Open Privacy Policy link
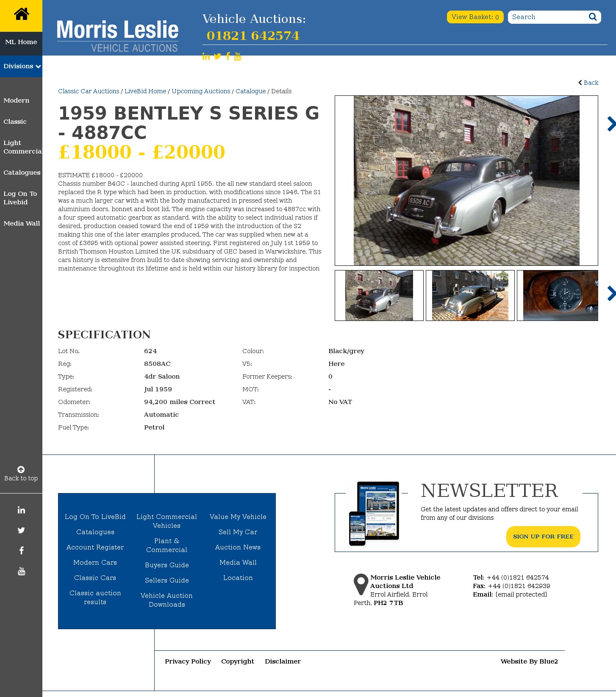This screenshot has height=697, width=616. tap(188, 661)
